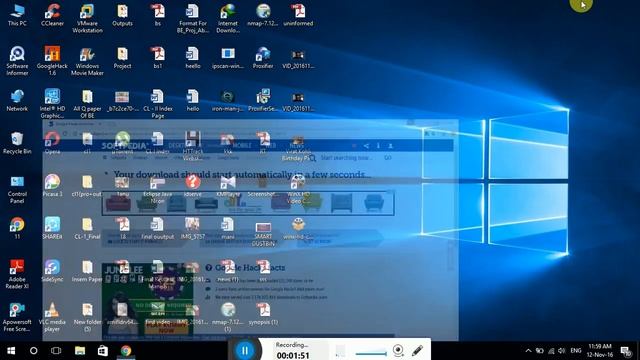Open Eclipse Java Neon shortcut
Viewport: 640px width, 360px height.
(158, 189)
